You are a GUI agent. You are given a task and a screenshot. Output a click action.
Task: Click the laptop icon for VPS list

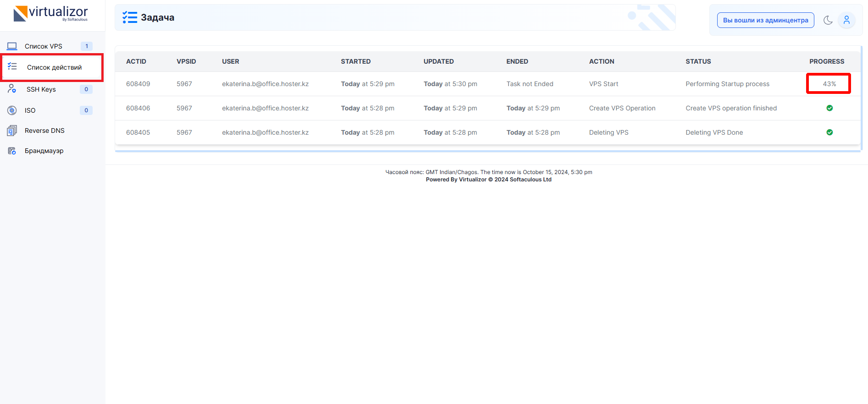(12, 46)
